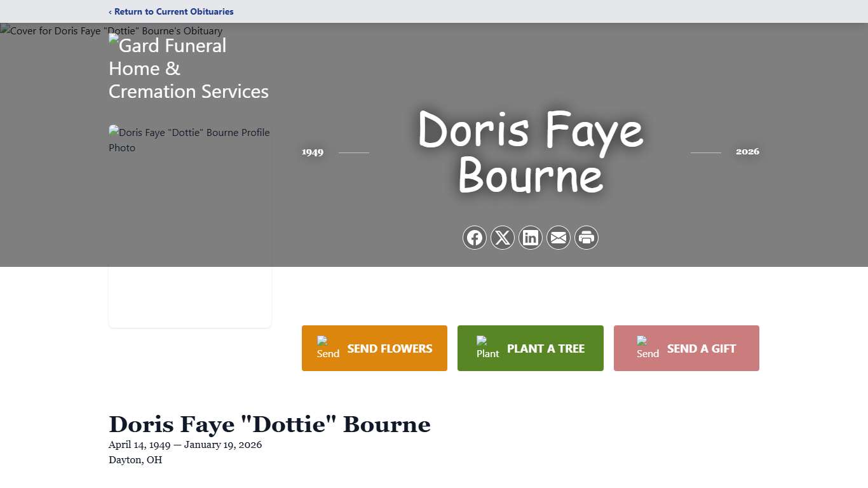This screenshot has height=488, width=868.
Task: Share the obituary on Facebook
Action: pos(475,237)
